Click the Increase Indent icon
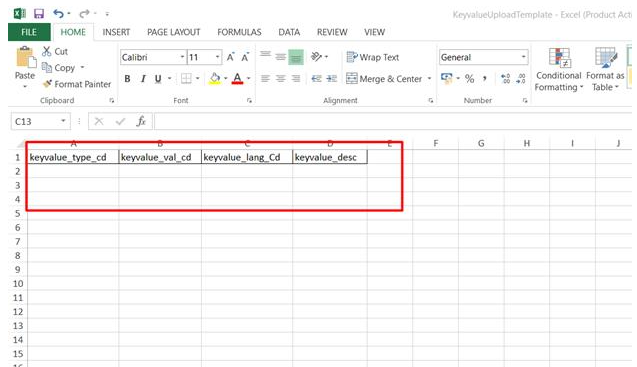 click(332, 78)
